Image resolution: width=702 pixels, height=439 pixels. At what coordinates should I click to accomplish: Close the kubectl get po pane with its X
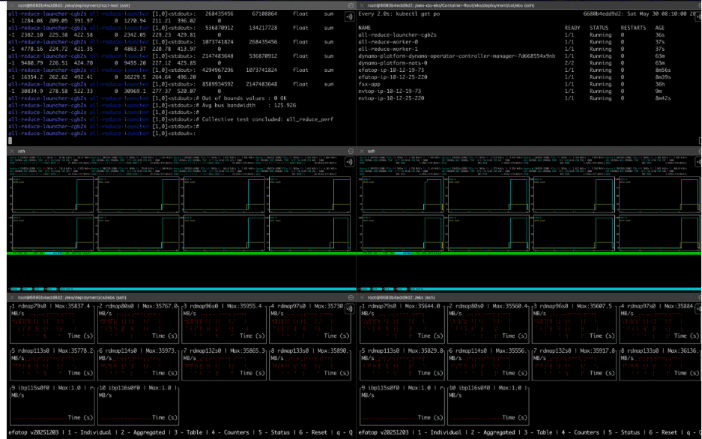point(362,5)
